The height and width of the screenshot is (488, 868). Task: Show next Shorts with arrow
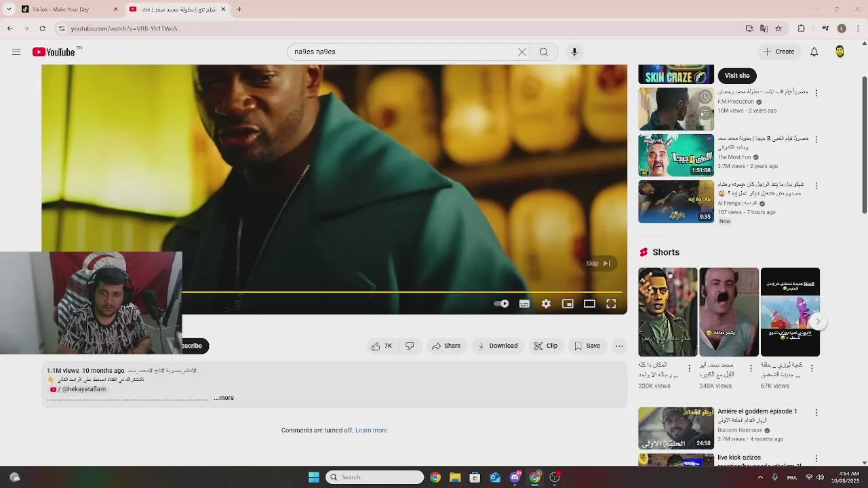point(818,321)
